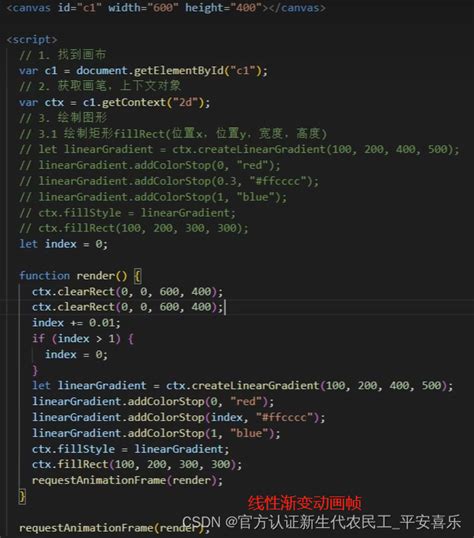Click at end of second clearRect line
The width and height of the screenshot is (474, 538).
tap(225, 307)
